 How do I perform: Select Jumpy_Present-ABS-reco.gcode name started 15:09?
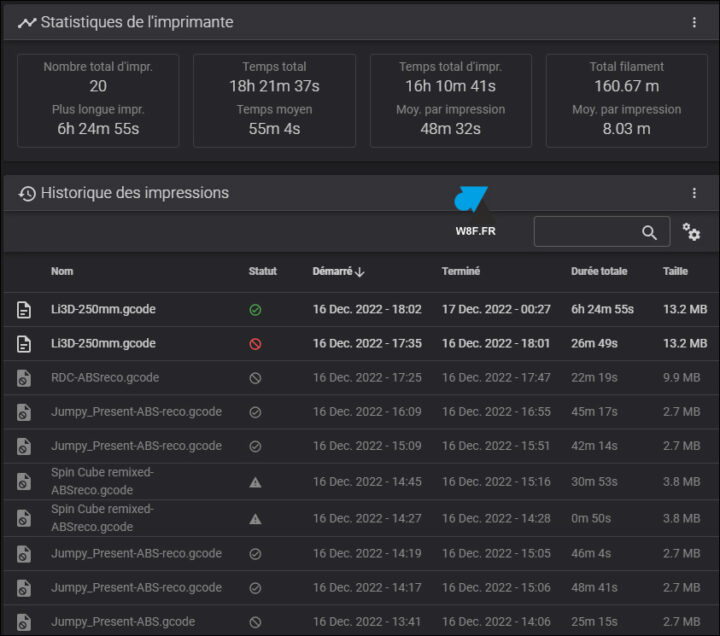136,445
